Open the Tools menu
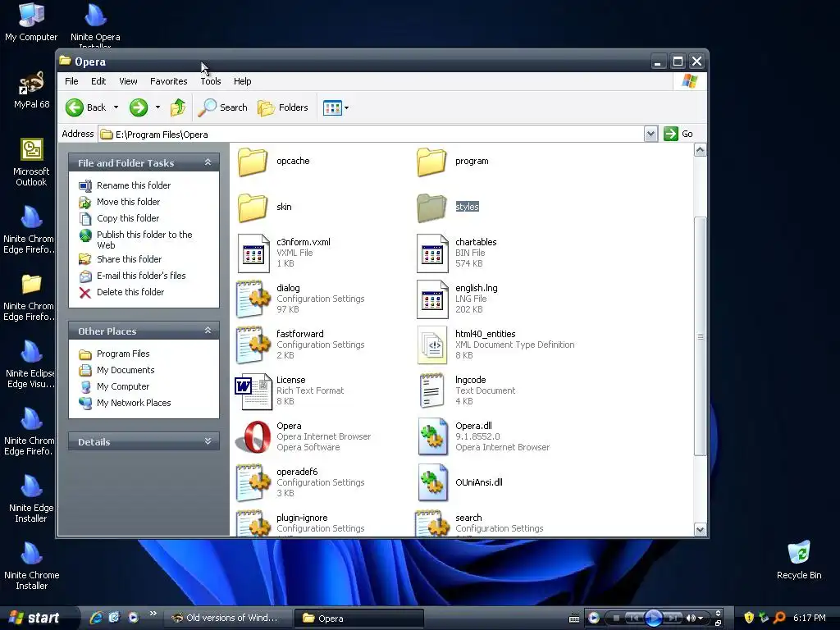 point(211,81)
